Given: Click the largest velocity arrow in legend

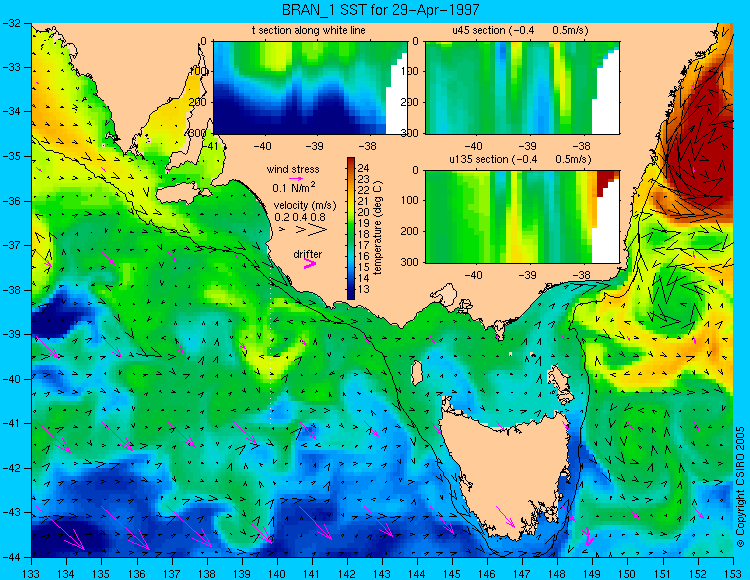Looking at the screenshot, I should (x=318, y=230).
